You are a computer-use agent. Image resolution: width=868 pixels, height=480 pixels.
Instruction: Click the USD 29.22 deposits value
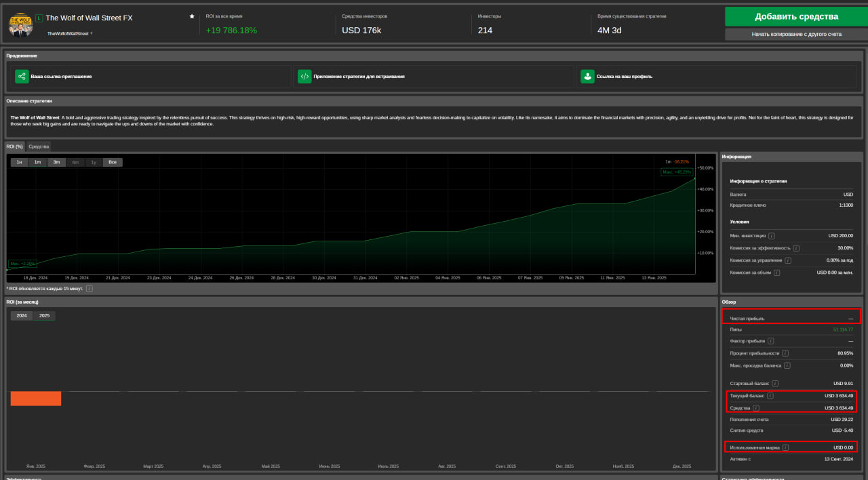point(842,420)
